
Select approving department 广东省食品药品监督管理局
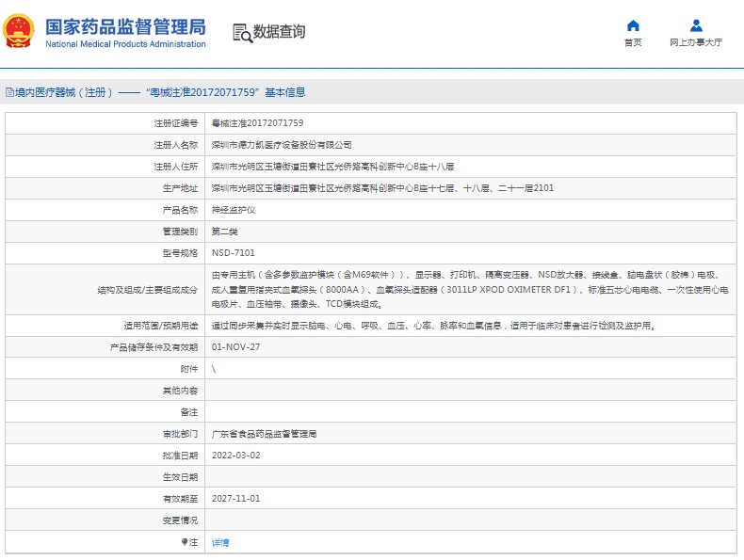(264, 434)
